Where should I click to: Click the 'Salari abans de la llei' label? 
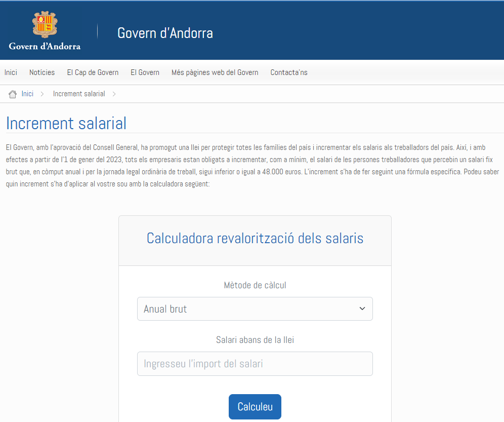click(255, 340)
